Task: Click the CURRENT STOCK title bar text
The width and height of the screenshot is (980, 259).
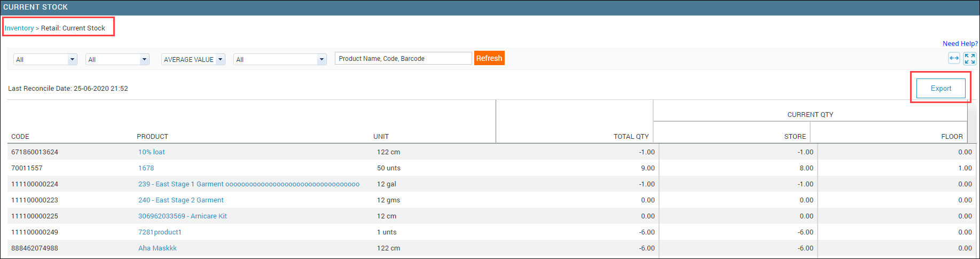Action: (36, 7)
